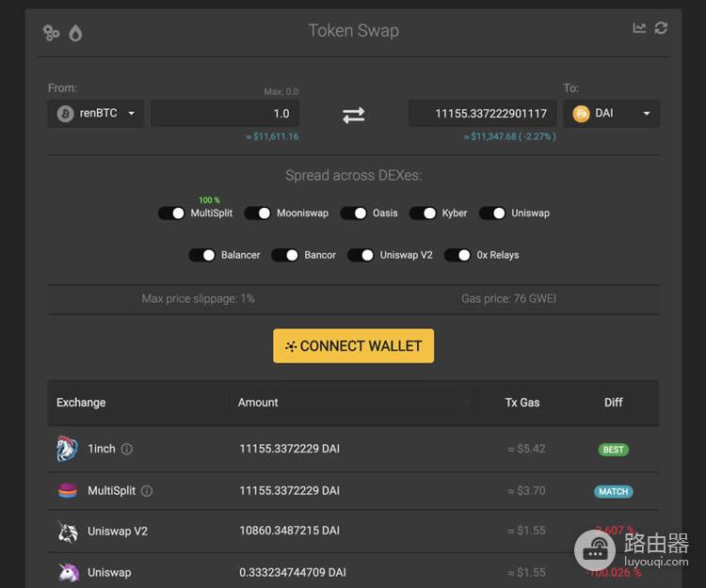Screen dimensions: 706x588
Task: Show info for the MultiSplit exchange
Action: click(147, 491)
